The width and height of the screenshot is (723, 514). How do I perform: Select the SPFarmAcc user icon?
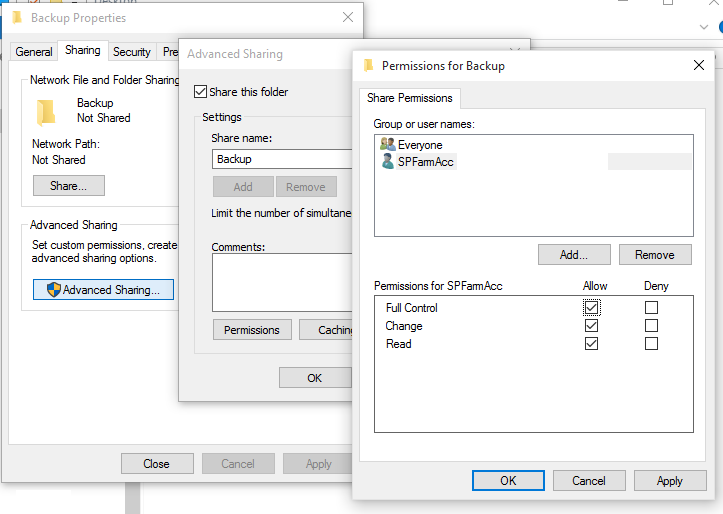(388, 161)
